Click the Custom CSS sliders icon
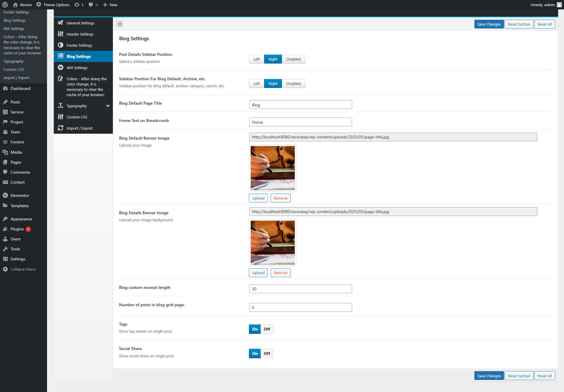This screenshot has width=564, height=392. [x=61, y=117]
